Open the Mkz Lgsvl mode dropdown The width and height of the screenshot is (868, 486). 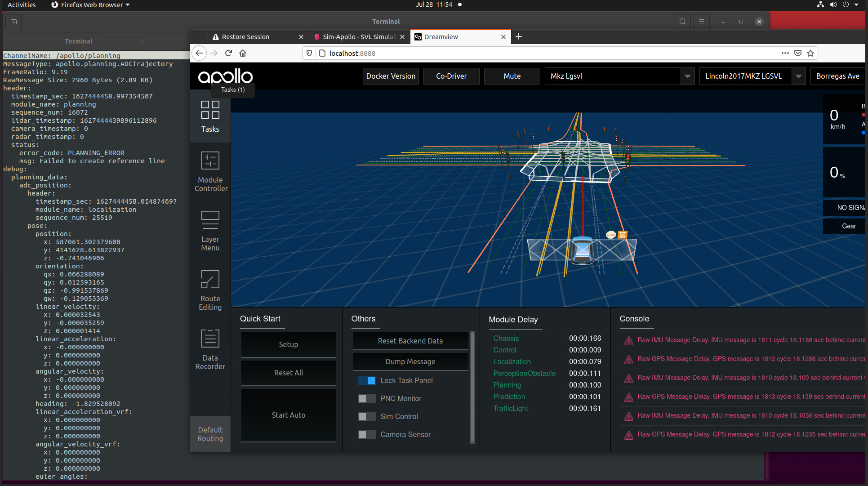pos(619,76)
